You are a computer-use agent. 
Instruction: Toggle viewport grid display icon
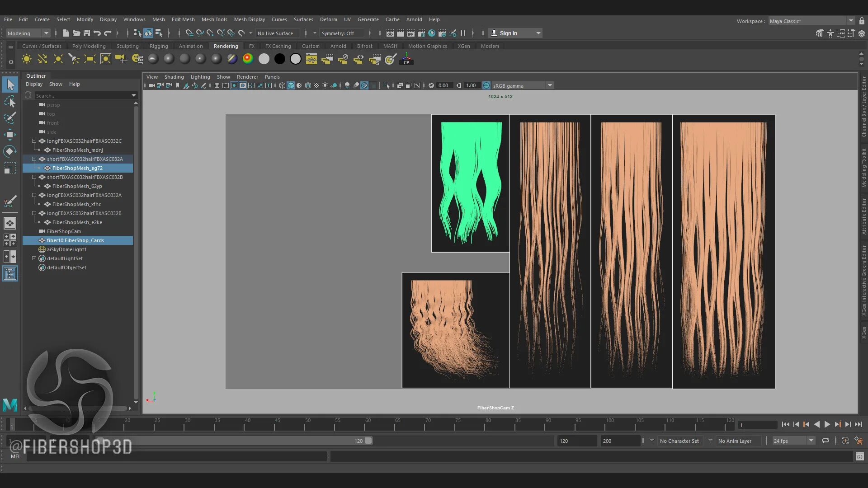[x=217, y=85]
